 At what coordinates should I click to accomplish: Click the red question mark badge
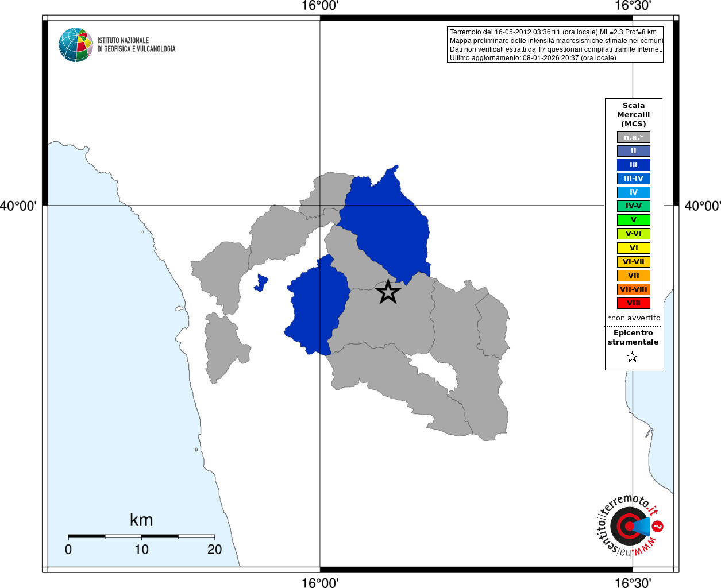[x=658, y=526]
